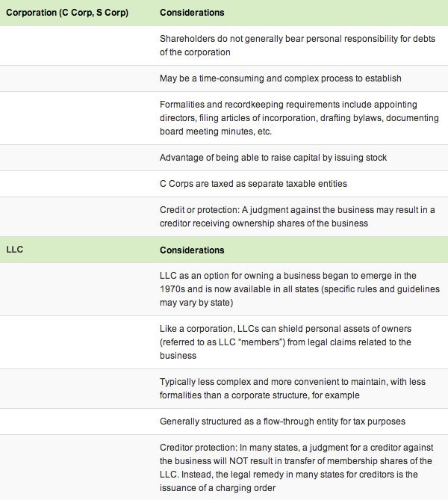
Task: Click the "Credit or protection" judgment row
Action: click(x=296, y=216)
